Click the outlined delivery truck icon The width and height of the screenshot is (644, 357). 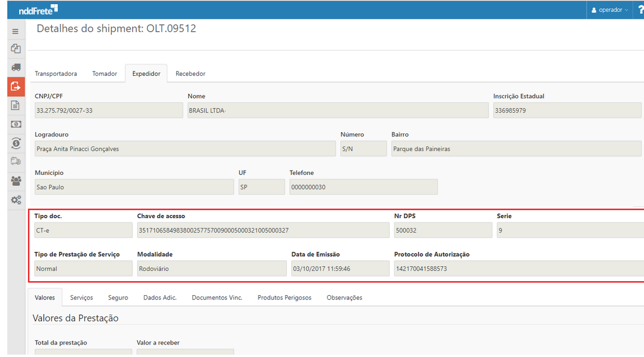(16, 161)
